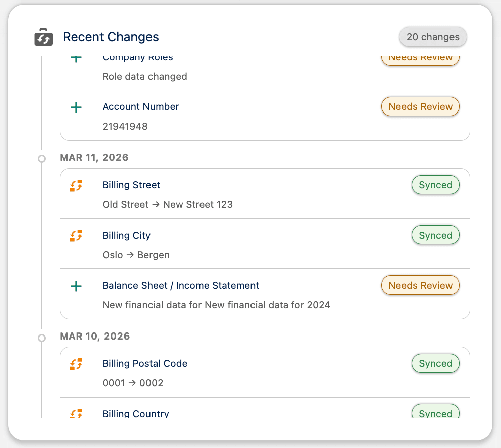Click the MAR 11, 2026 date heading
This screenshot has width=501, height=448.
pos(94,157)
